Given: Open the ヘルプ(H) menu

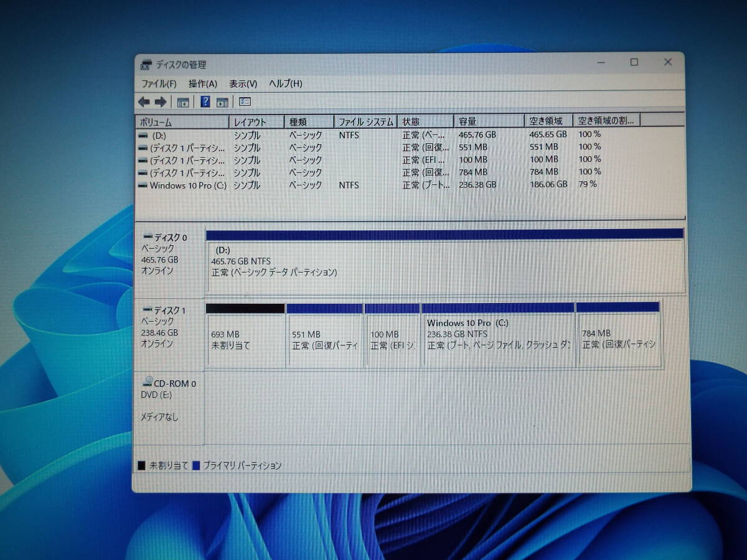Looking at the screenshot, I should (286, 84).
